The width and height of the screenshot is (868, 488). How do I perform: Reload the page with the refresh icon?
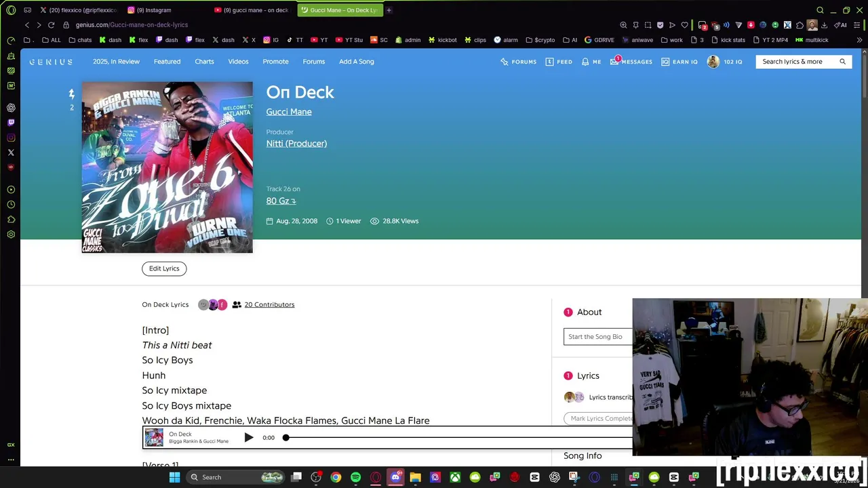pyautogui.click(x=51, y=25)
